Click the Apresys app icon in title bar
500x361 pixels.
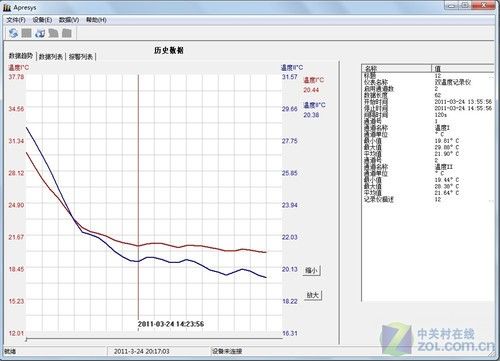(x=7, y=7)
